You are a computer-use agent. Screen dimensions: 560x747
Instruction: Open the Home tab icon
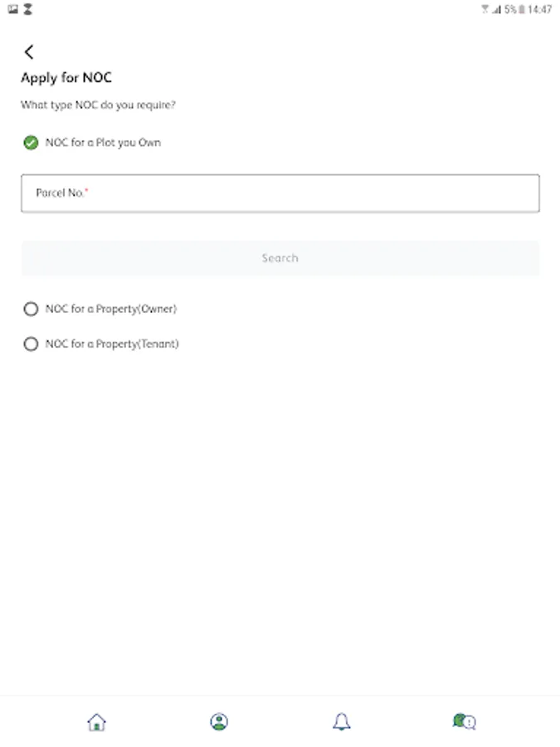[96, 722]
